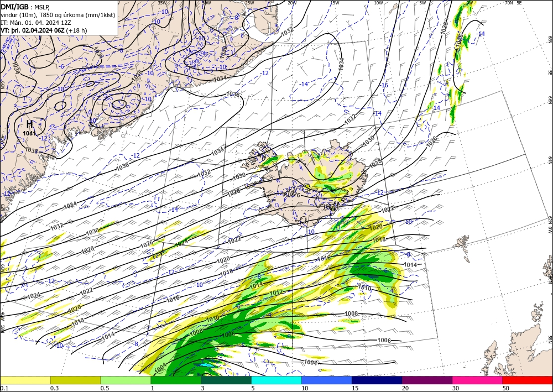Click the '0.1' legend value
The image size is (553, 392).
[x=3, y=388]
